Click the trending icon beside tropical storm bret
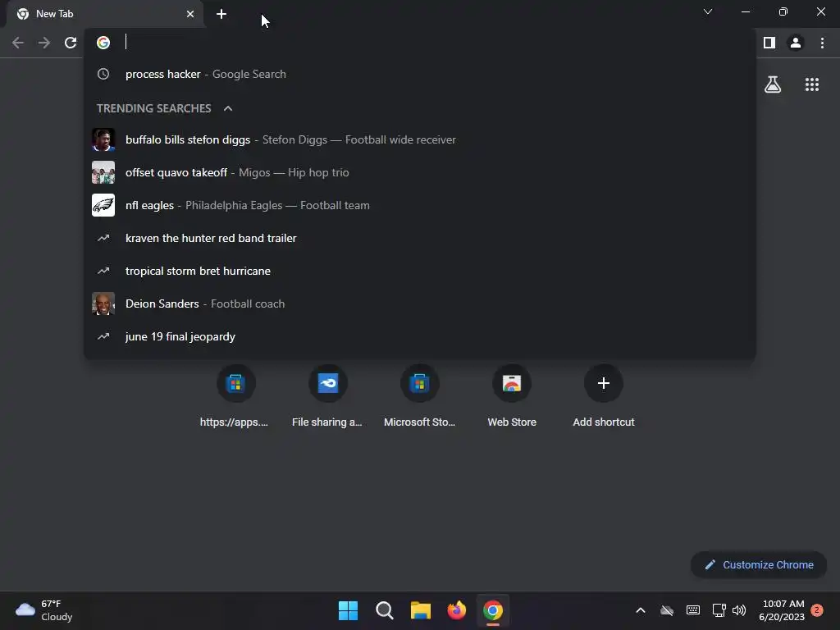 point(103,271)
